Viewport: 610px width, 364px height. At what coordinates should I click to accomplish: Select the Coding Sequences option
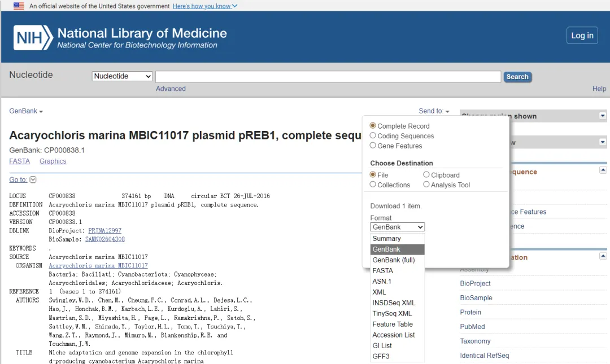point(373,135)
